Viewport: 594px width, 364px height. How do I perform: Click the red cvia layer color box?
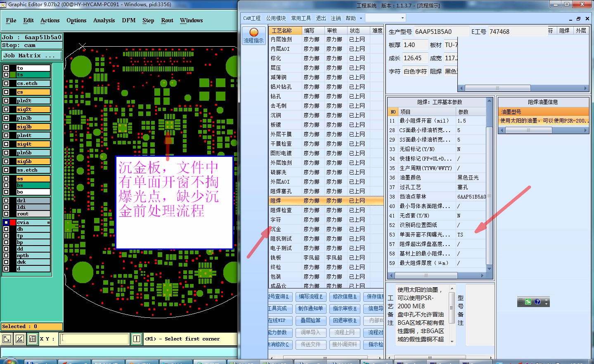13,222
